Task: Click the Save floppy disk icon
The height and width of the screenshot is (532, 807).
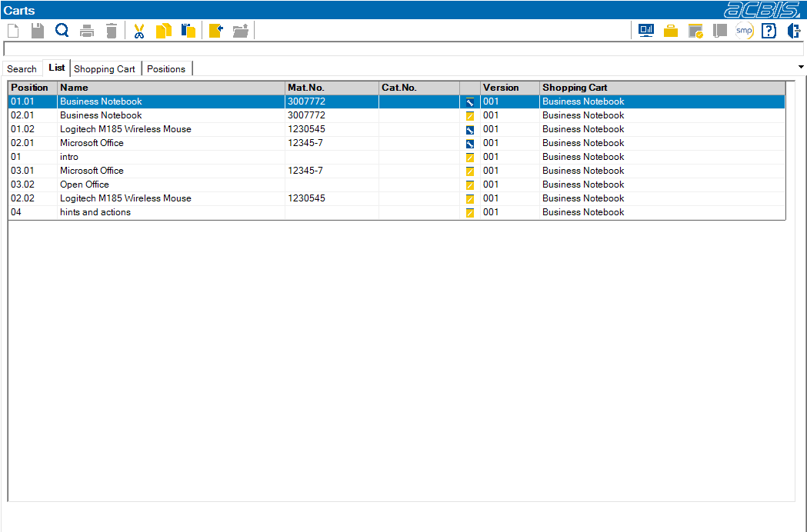Action: (38, 31)
